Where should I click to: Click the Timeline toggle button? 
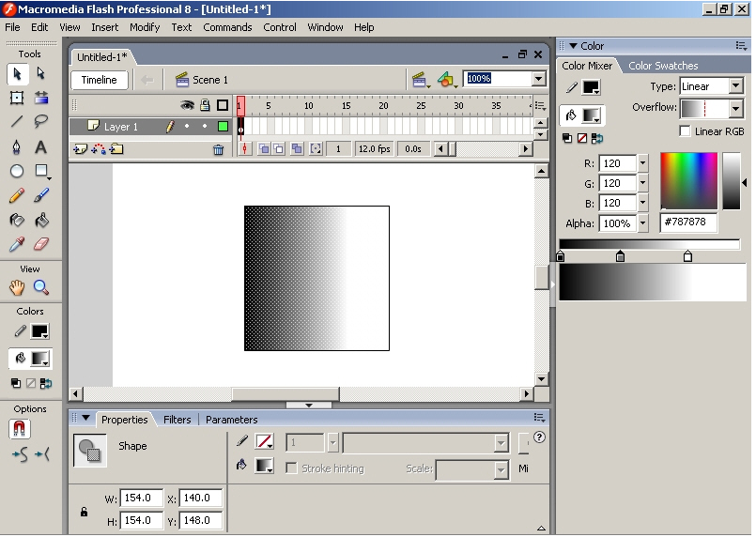pos(100,80)
